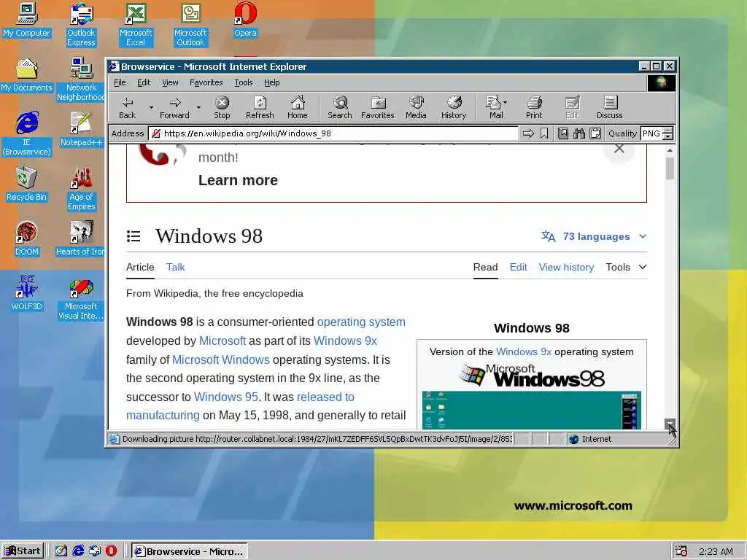Open the Forward button history dropdown arrow
This screenshot has height=560, width=747.
(198, 108)
